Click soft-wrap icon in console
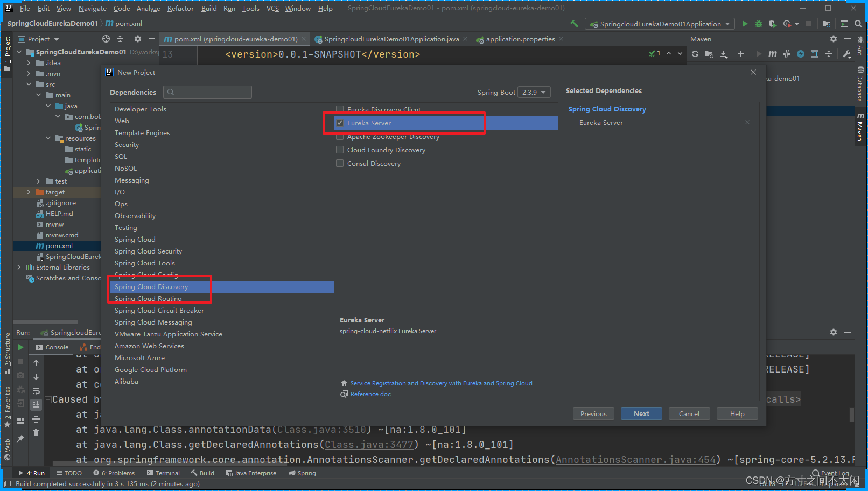The image size is (868, 491). 36,391
